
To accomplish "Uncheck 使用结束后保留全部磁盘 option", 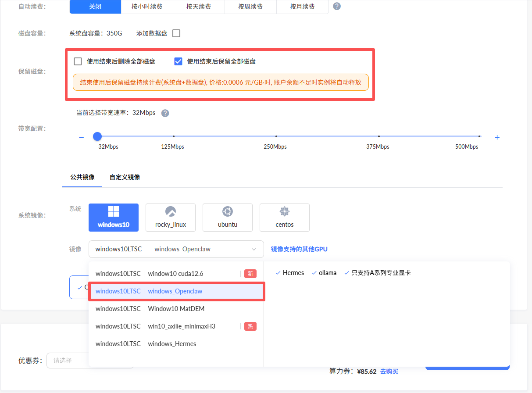I will pyautogui.click(x=178, y=61).
